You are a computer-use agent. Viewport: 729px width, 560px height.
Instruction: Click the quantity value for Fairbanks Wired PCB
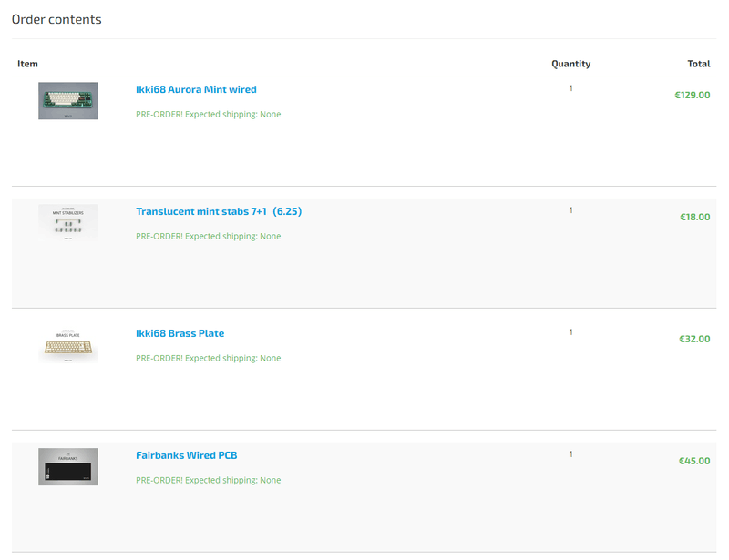tap(570, 454)
